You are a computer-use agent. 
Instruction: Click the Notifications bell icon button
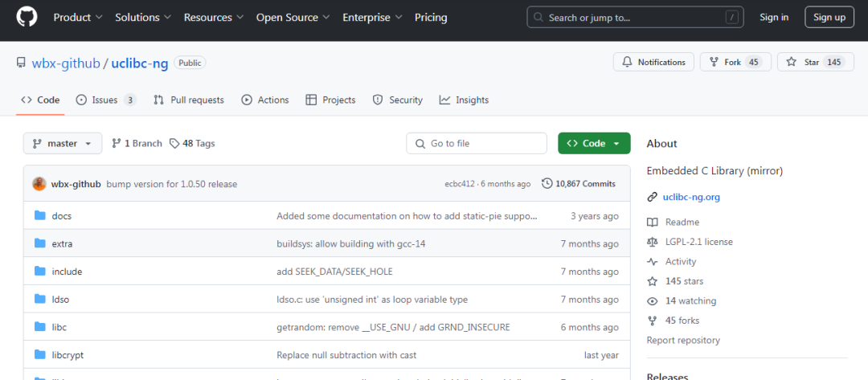(x=653, y=62)
